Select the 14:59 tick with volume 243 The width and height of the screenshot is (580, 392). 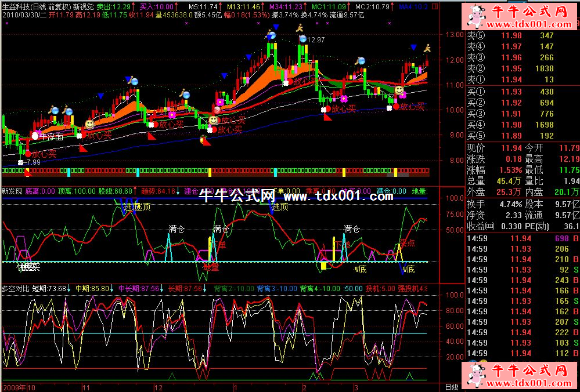(x=523, y=281)
